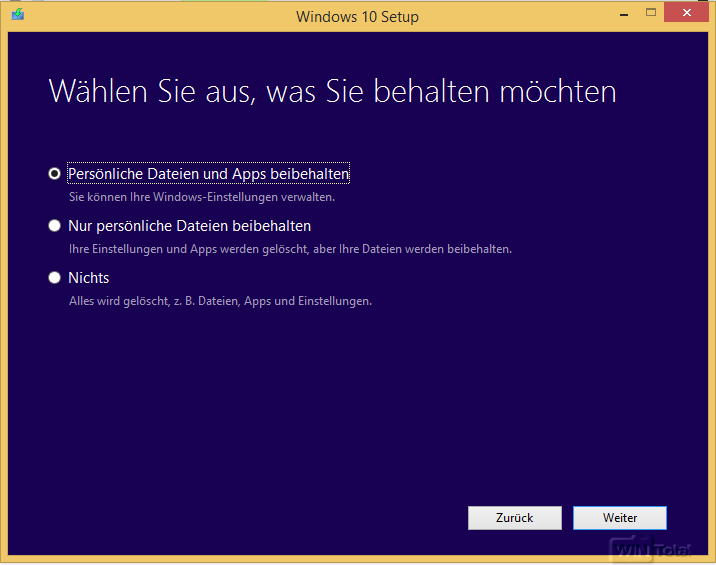This screenshot has width=716, height=565.
Task: Select 'Persönliche Dateien und Apps beibehalten' radio button
Action: (x=54, y=174)
